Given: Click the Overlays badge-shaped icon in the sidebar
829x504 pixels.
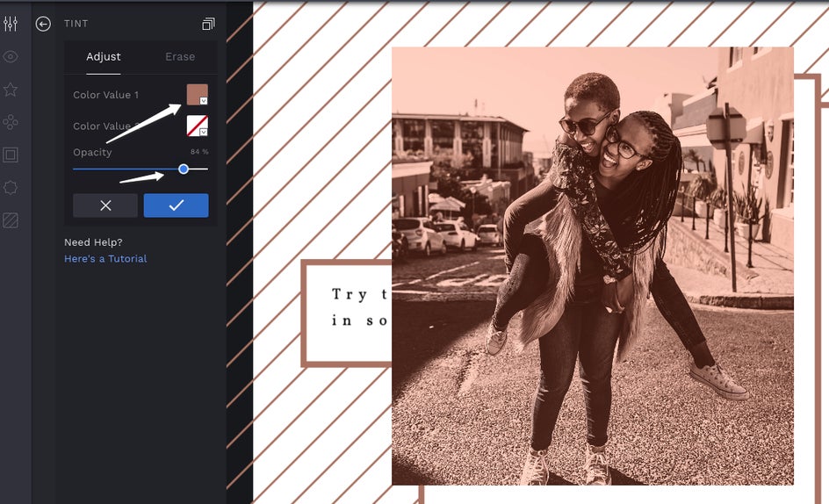Looking at the screenshot, I should (x=11, y=188).
